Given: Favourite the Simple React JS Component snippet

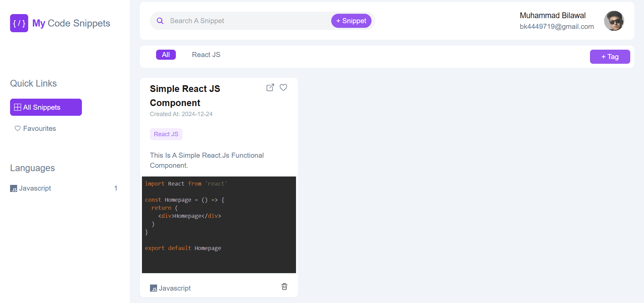Looking at the screenshot, I should pos(284,88).
